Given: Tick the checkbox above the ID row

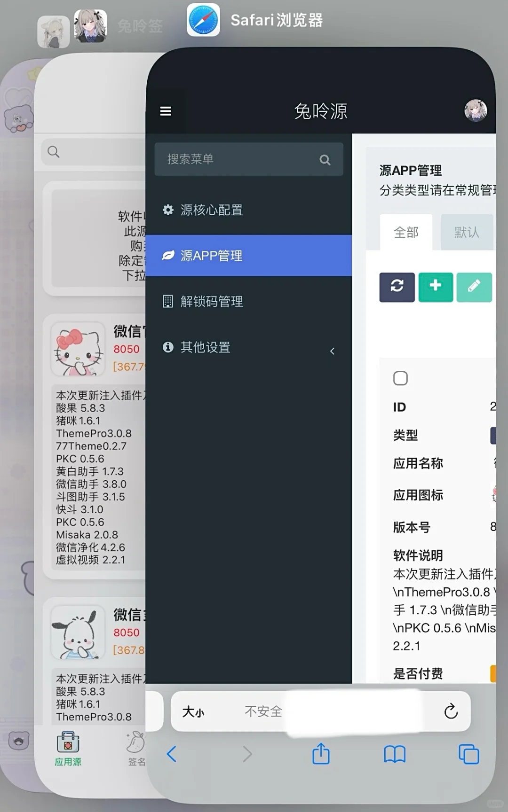Looking at the screenshot, I should pyautogui.click(x=400, y=378).
